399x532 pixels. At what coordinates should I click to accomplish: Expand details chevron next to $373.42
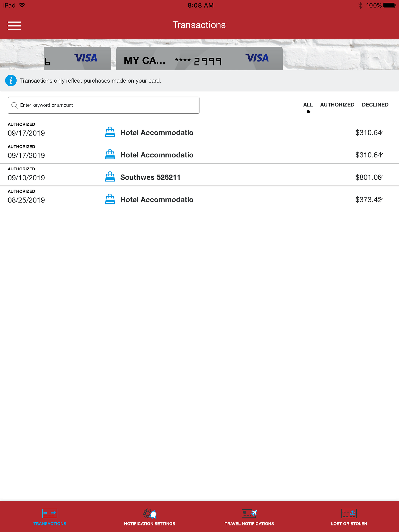381,199
